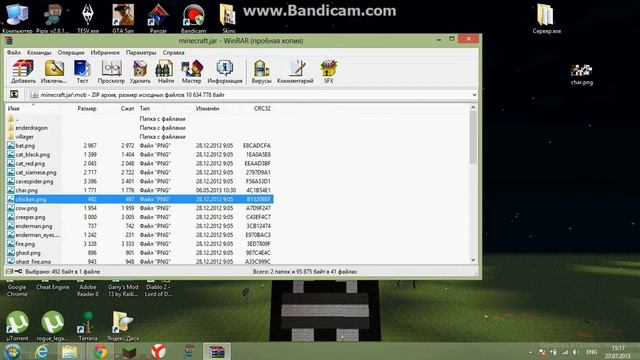Go up one folder via arrow button

[x=14, y=94]
